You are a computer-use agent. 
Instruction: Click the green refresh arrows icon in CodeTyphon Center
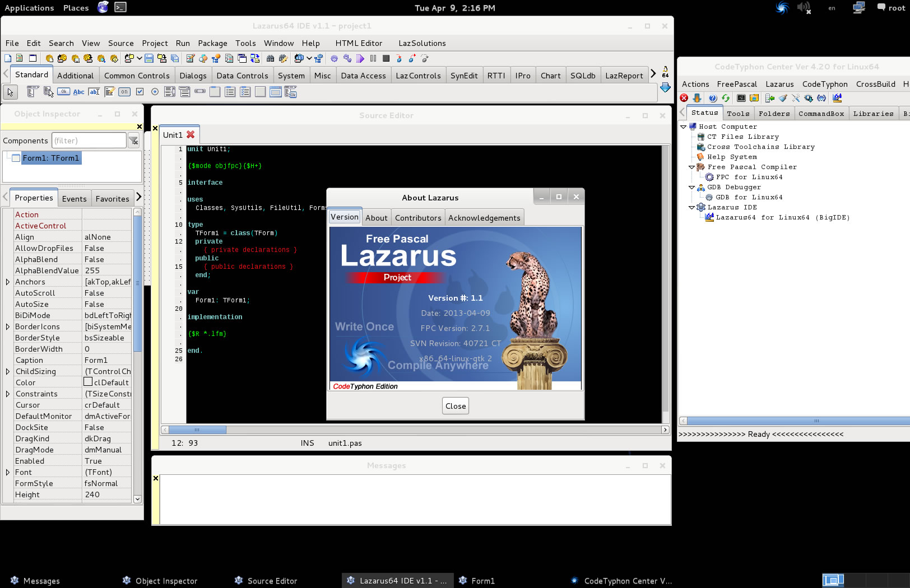pos(726,98)
